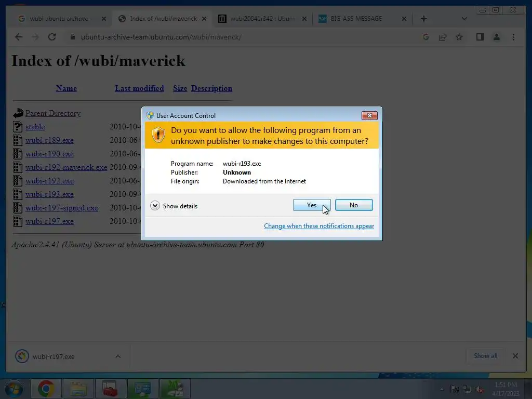The image size is (532, 399).
Task: Expand Show details in UAC dialog
Action: click(x=174, y=206)
